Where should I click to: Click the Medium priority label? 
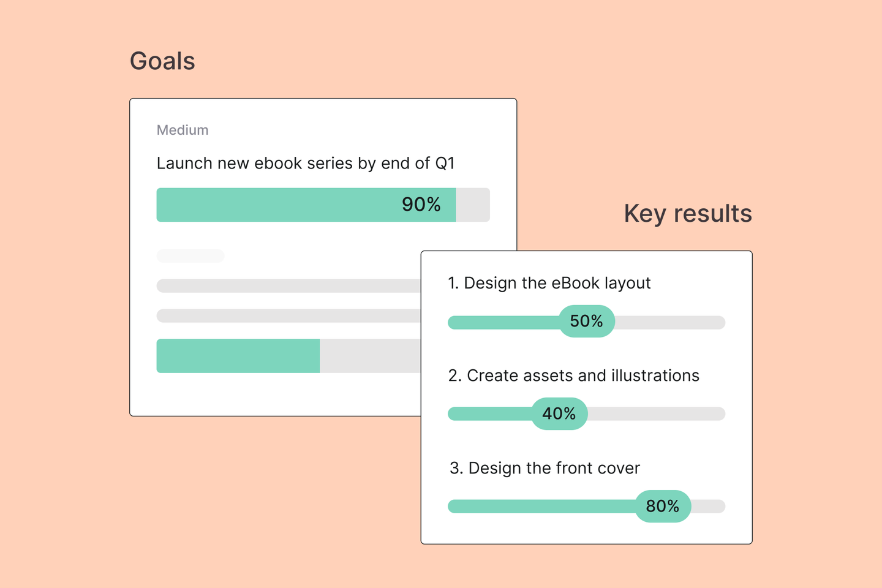pyautogui.click(x=183, y=130)
